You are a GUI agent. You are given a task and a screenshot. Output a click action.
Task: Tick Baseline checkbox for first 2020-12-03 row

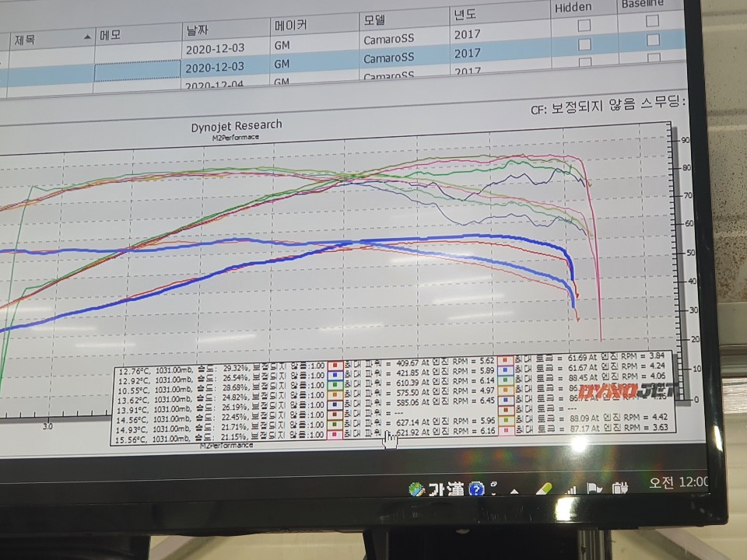tap(652, 21)
